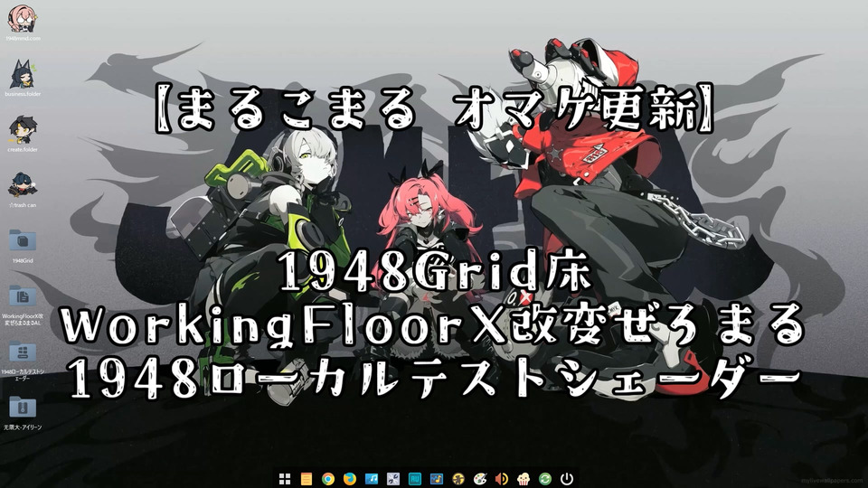868x488 pixels.
Task: Click the green sync icon in dock
Action: pyautogui.click(x=544, y=479)
